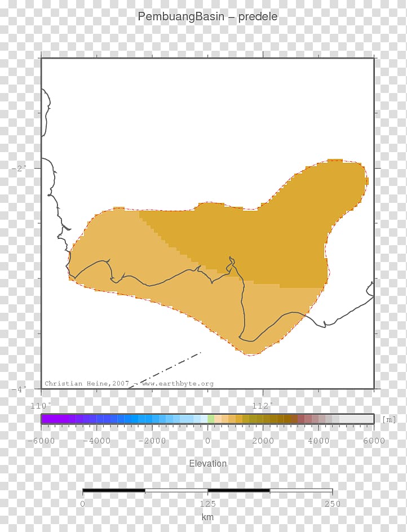The image size is (407, 532).
Task: Click the '6000' colorbar value
Action: 374,441
